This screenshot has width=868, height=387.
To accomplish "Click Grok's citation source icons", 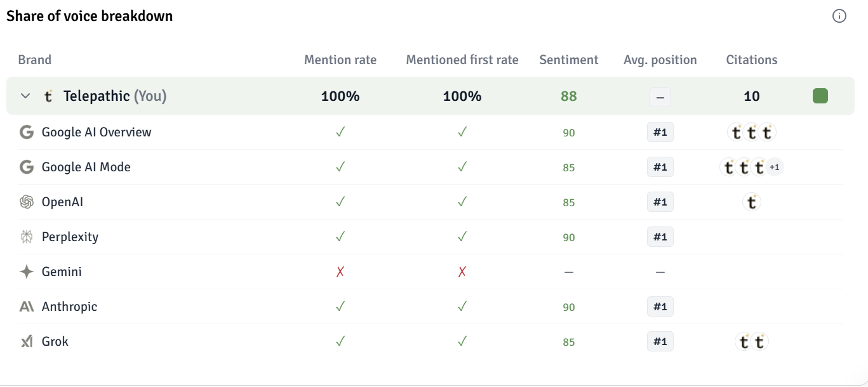I will point(752,342).
